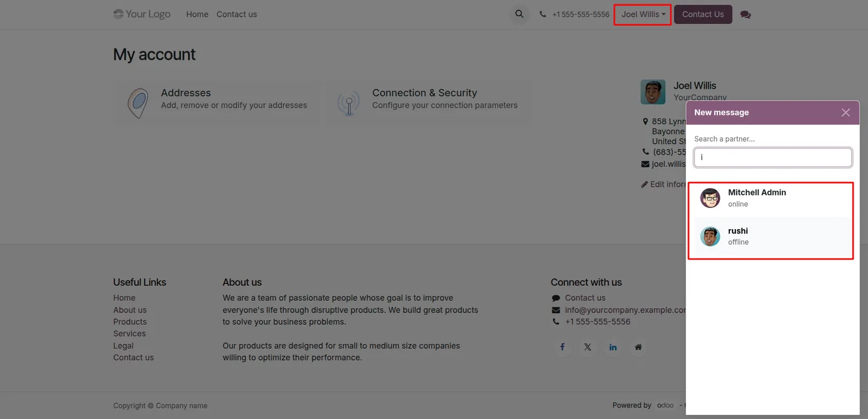Screen dimensions: 868x419
Task: Click the Connect with us heading
Action: pos(587,282)
